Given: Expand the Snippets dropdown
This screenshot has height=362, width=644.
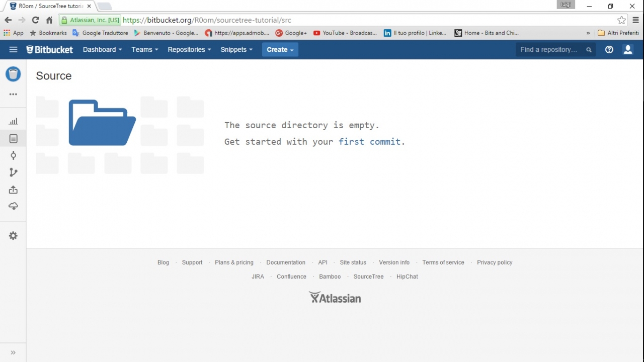Looking at the screenshot, I should tap(236, 49).
